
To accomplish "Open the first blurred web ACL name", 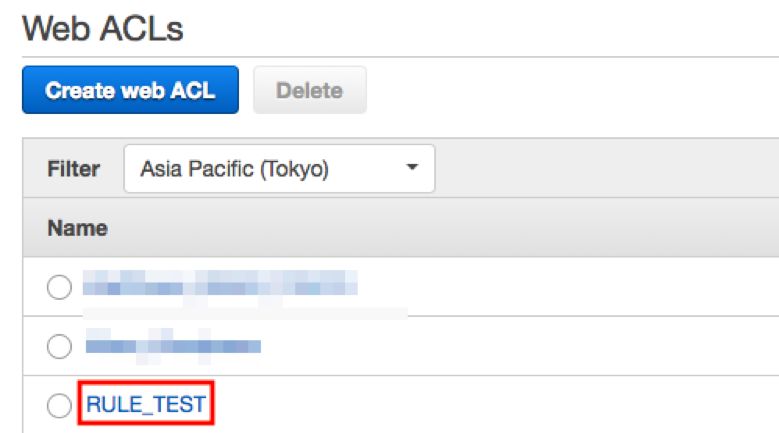I will point(220,286).
